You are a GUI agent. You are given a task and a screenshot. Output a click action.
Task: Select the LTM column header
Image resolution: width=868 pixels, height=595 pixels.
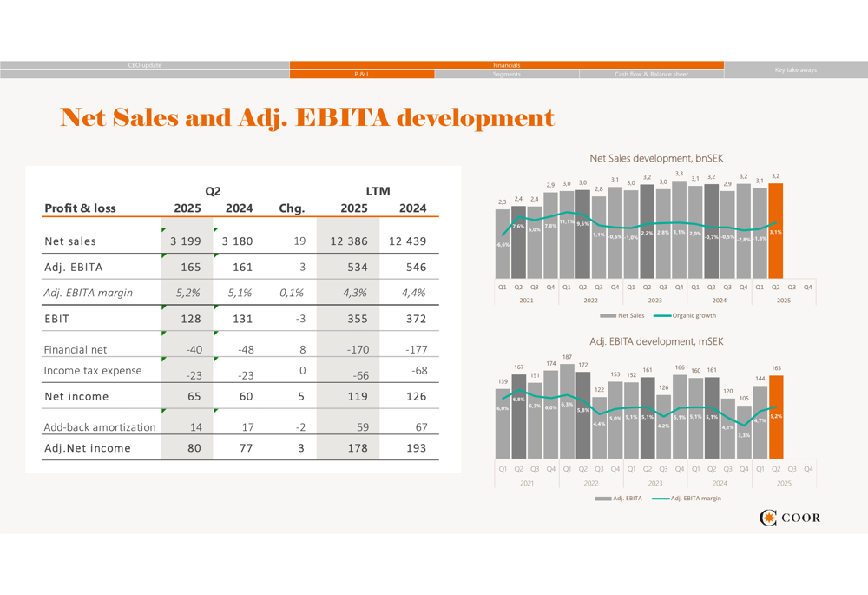(378, 191)
